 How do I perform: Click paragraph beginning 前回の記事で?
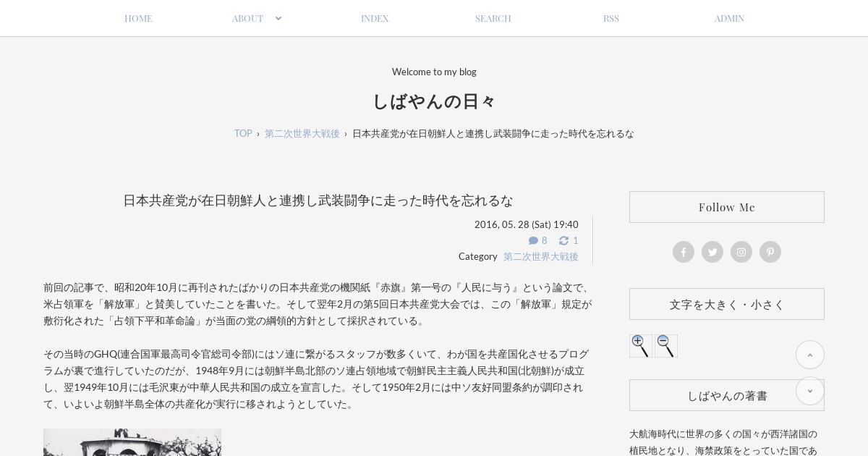coord(318,304)
